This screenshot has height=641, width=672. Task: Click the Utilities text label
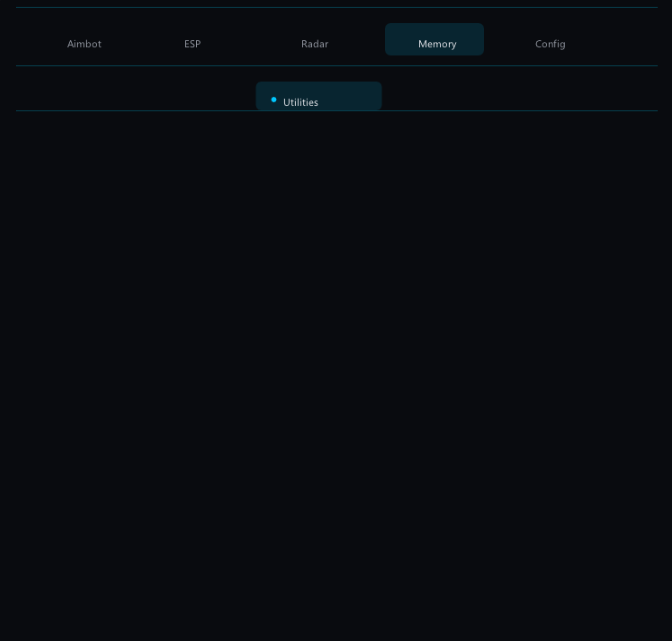pos(300,102)
